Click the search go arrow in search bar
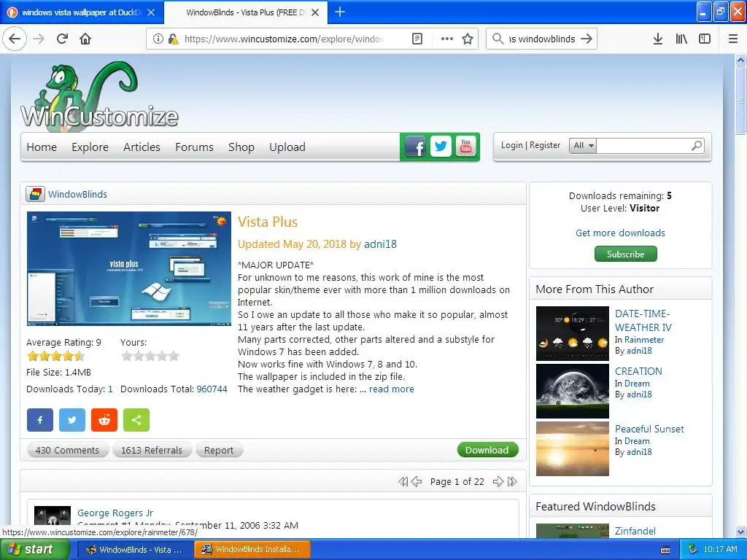The height and width of the screenshot is (560, 747). (x=587, y=39)
